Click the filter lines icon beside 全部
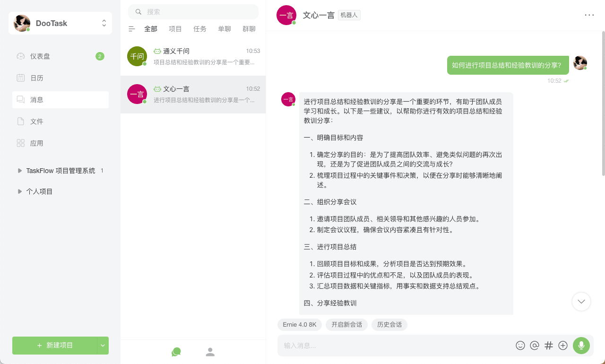Viewport: 605px width, 364px height. (132, 29)
